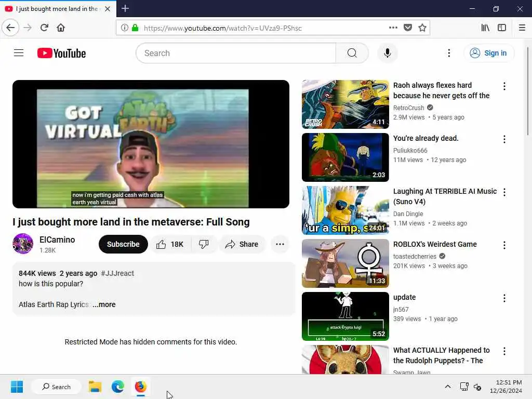The image size is (532, 399).
Task: Click the green padlock security icon
Action: (x=135, y=28)
